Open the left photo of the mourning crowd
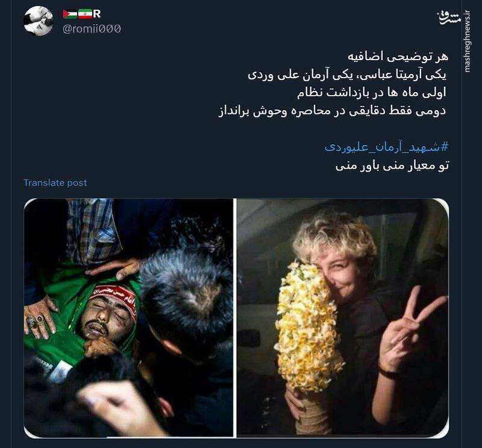The height and width of the screenshot is (448, 482). coord(128,318)
